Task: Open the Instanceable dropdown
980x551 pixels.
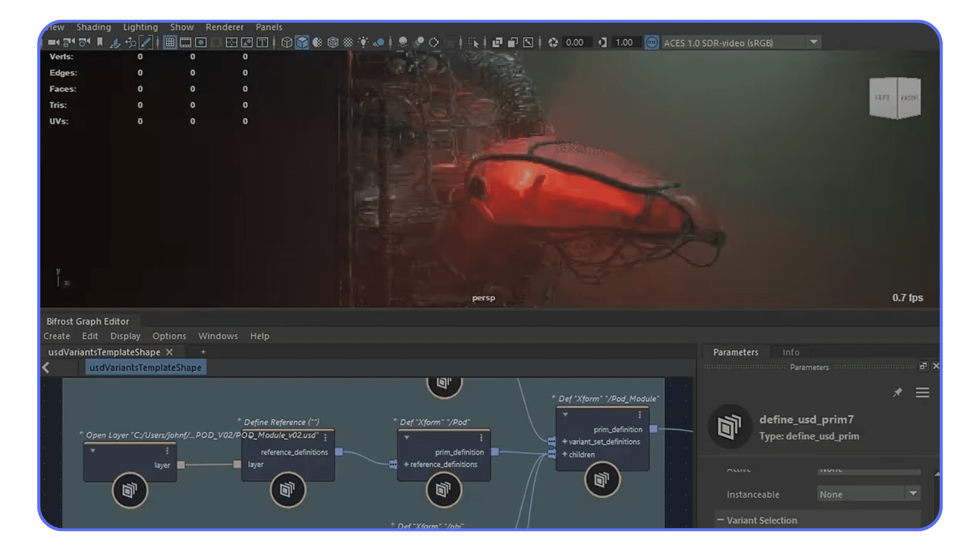Action: [869, 494]
